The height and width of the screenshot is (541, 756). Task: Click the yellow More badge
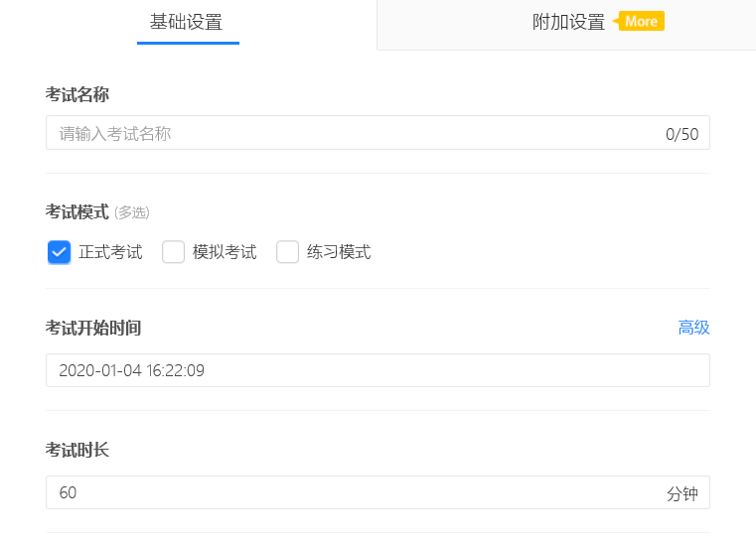641,21
